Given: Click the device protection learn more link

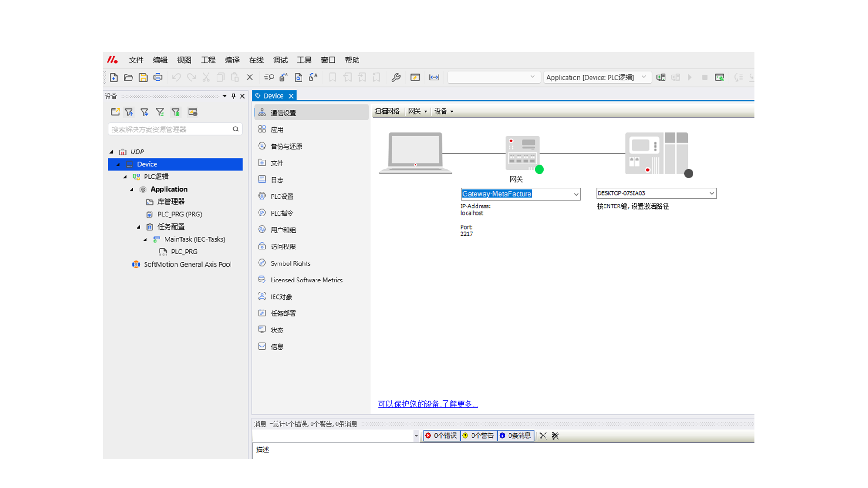Looking at the screenshot, I should point(428,404).
